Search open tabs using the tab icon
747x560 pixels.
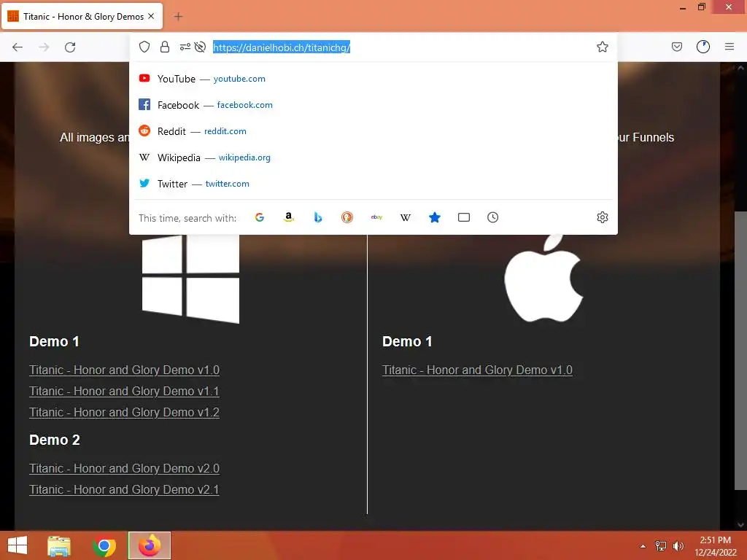click(x=464, y=217)
